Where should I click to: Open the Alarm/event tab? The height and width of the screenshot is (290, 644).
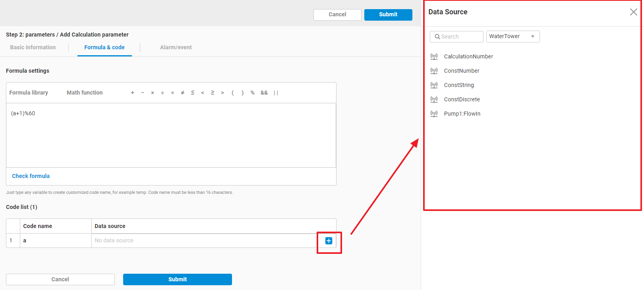(176, 47)
